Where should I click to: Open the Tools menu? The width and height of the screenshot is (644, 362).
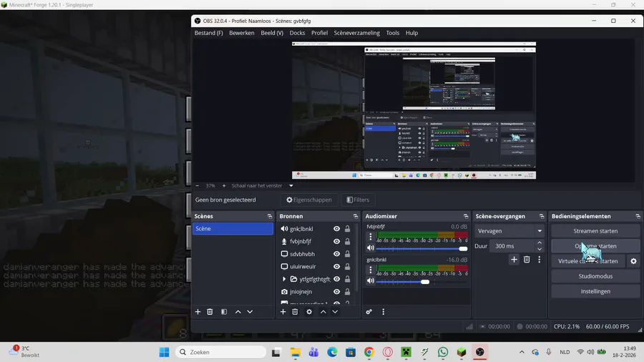click(393, 33)
